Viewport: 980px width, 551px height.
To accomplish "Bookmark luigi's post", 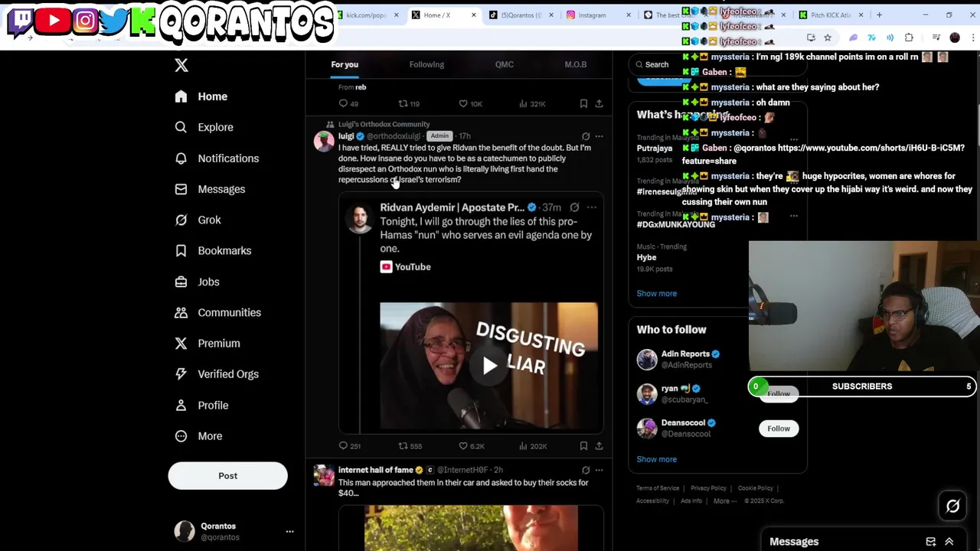I will point(583,446).
